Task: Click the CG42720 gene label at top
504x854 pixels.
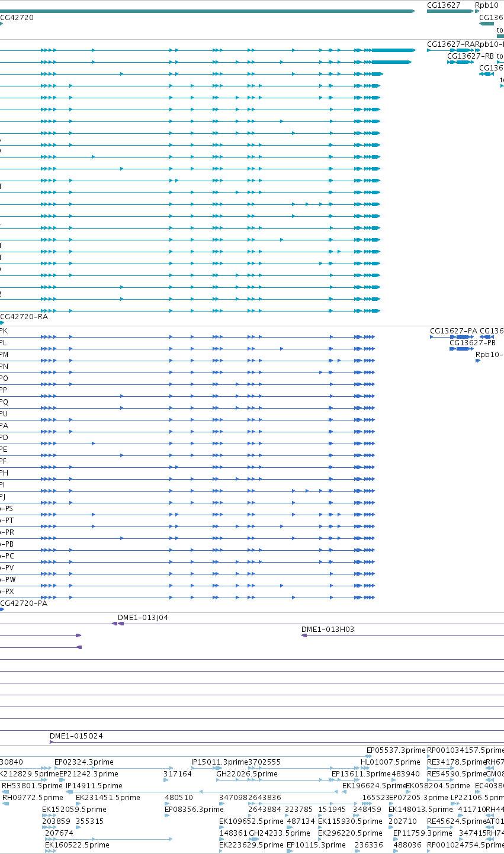Action: point(17,18)
